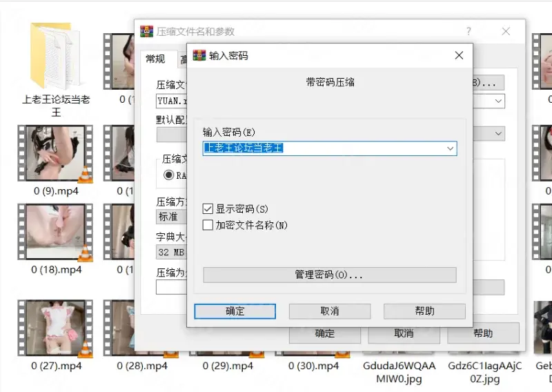Select file GdudaJ6WQAAMIW0.jpg
Image resolution: width=552 pixels, height=392 pixels.
coord(399,372)
